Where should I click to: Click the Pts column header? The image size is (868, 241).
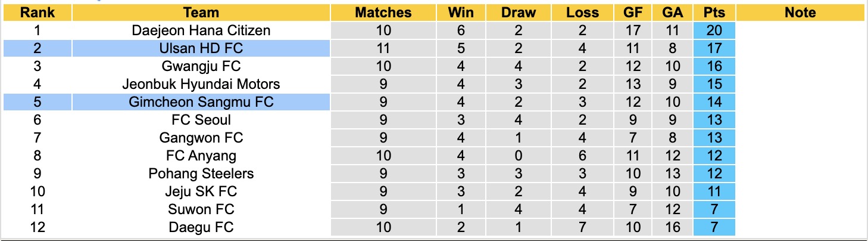(x=713, y=13)
